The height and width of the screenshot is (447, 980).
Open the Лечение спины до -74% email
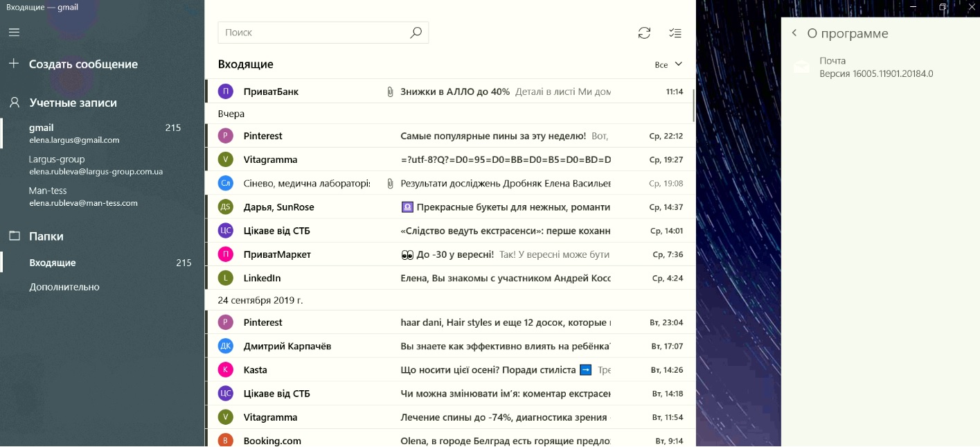[x=450, y=417]
